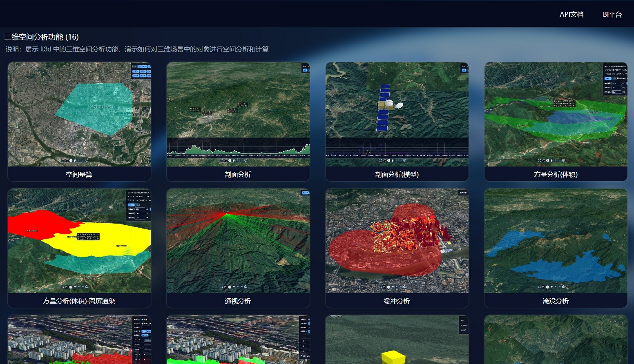Click the 通视分析 sightline rays thumbnail

(238, 241)
